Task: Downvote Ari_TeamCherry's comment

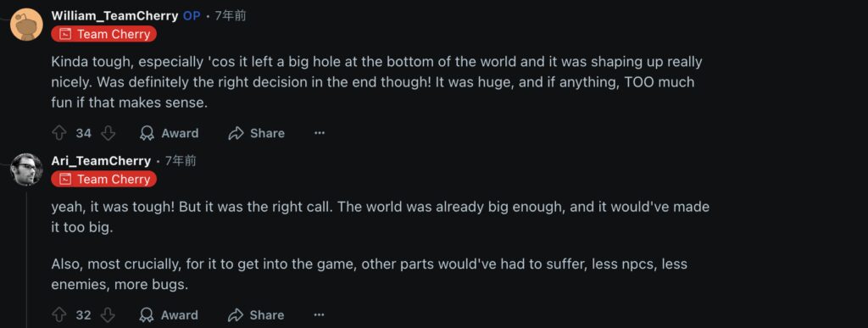Action: tap(108, 315)
